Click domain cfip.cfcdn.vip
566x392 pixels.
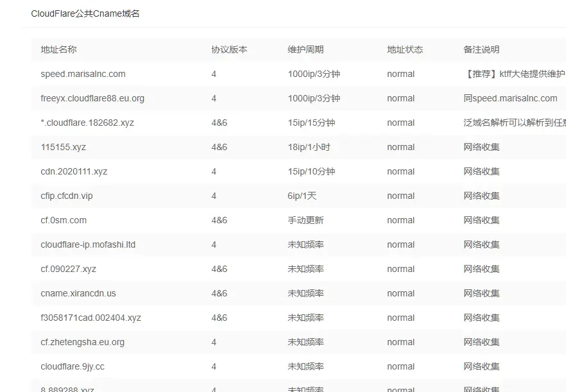[x=67, y=196]
